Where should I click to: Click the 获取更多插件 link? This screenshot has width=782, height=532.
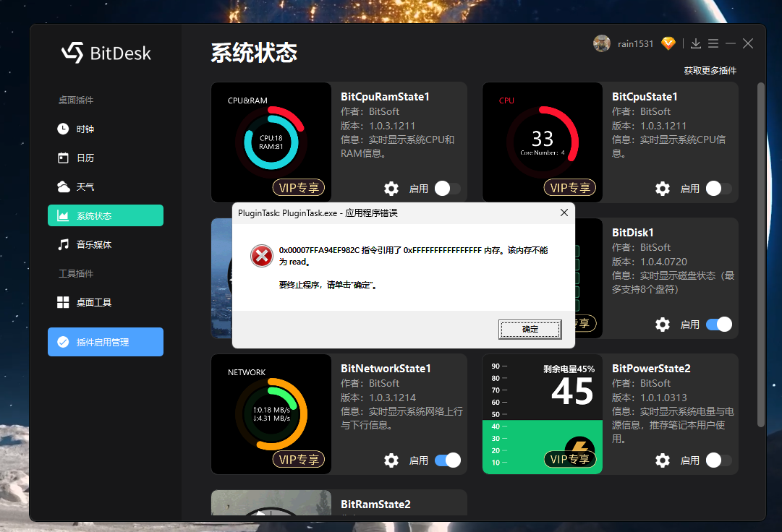710,71
